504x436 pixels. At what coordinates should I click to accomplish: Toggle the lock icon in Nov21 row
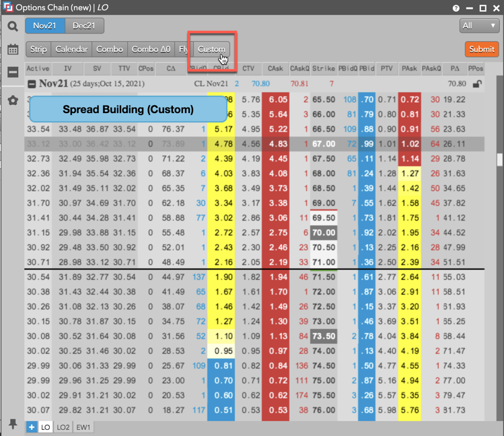[x=477, y=84]
